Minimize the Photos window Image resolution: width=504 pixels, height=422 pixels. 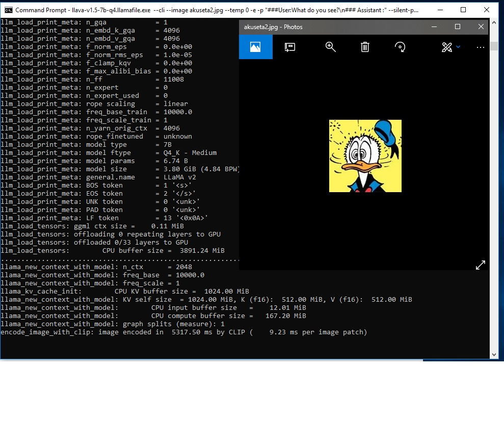point(434,27)
